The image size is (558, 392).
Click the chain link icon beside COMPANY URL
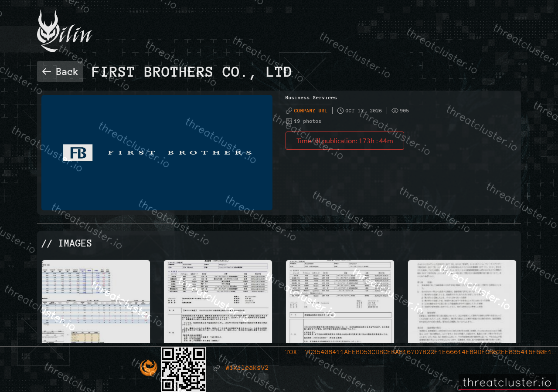289,111
